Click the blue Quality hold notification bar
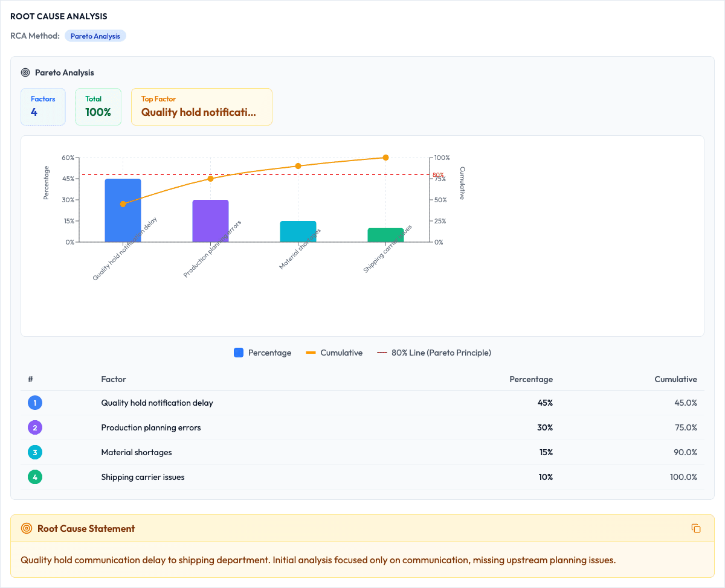This screenshot has width=725, height=588. pyautogui.click(x=123, y=210)
